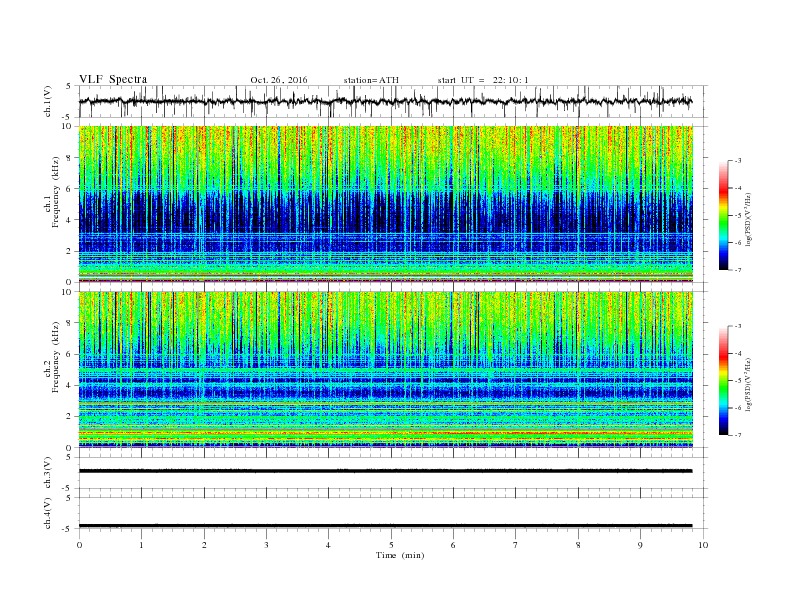
Task: Click the "ch.4 (V)" axis label
Action: click(48, 513)
